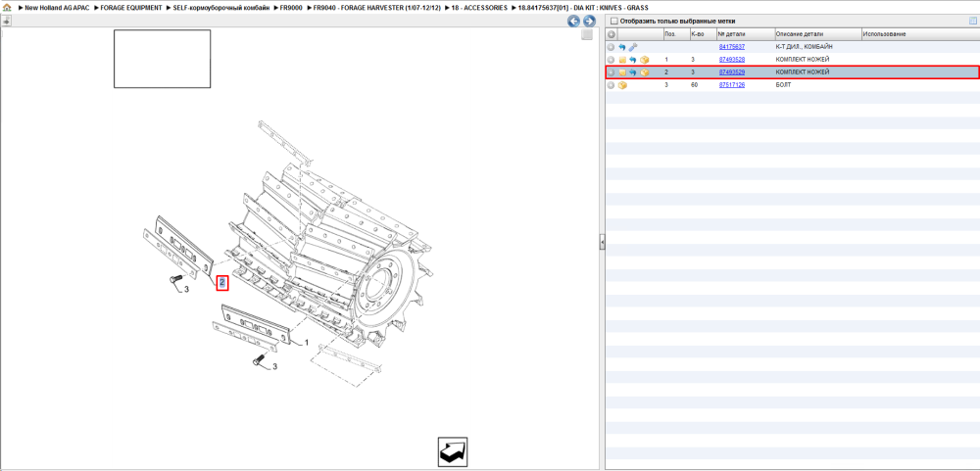The image size is (980, 471).
Task: Open the column settings icon of the parts table
Action: click(972, 21)
